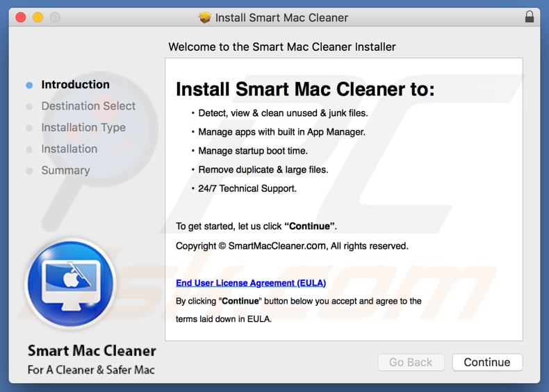The image size is (549, 392).
Task: Click the Continue button
Action: 487,362
